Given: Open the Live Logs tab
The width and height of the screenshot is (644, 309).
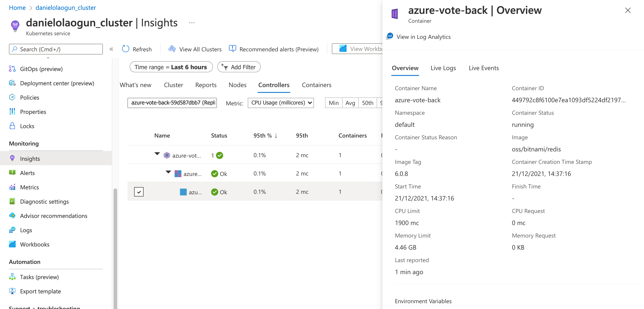Looking at the screenshot, I should click(x=443, y=68).
